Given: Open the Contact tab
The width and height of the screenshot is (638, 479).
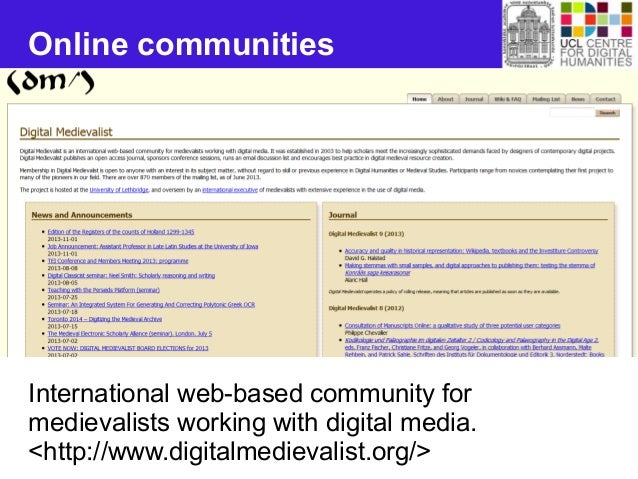Looking at the screenshot, I should (605, 99).
